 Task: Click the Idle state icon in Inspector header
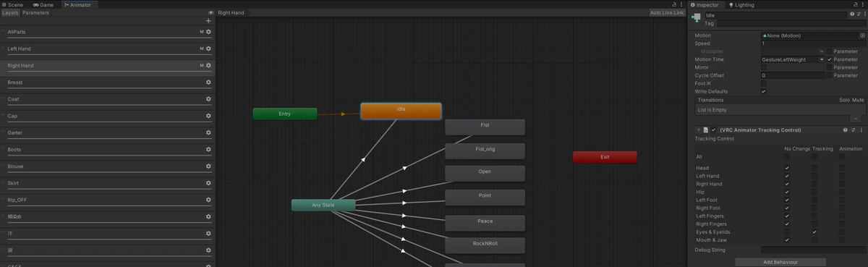[696, 18]
